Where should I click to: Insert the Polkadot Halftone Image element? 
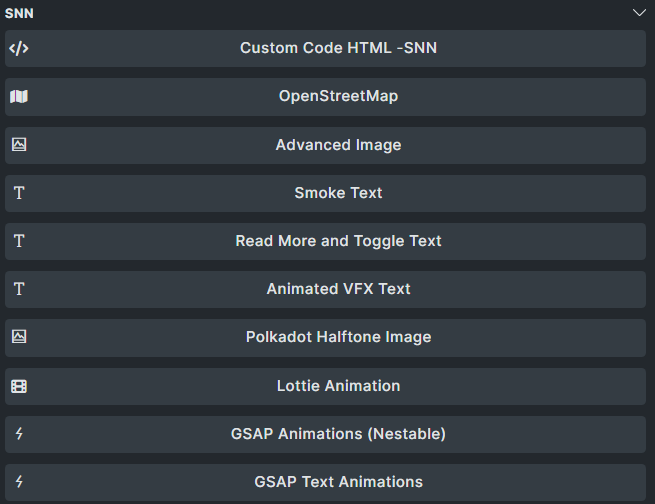pyautogui.click(x=325, y=338)
